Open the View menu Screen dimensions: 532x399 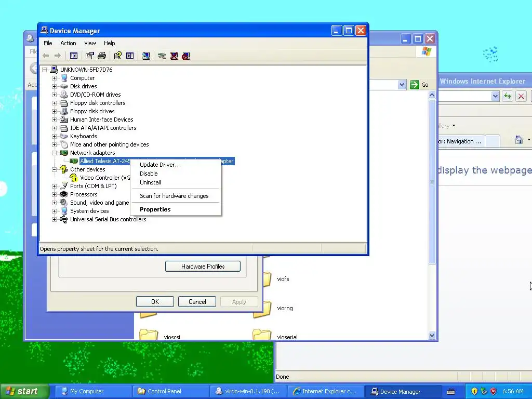(x=90, y=43)
